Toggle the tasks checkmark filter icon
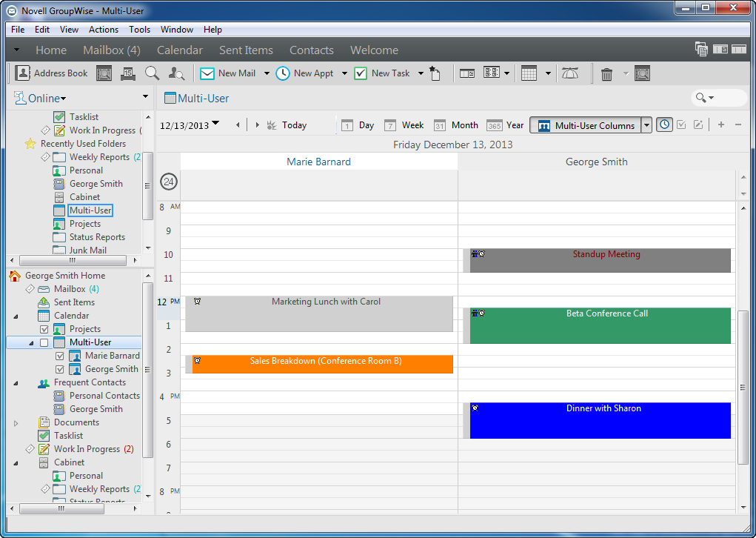This screenshot has height=538, width=756. (x=681, y=124)
